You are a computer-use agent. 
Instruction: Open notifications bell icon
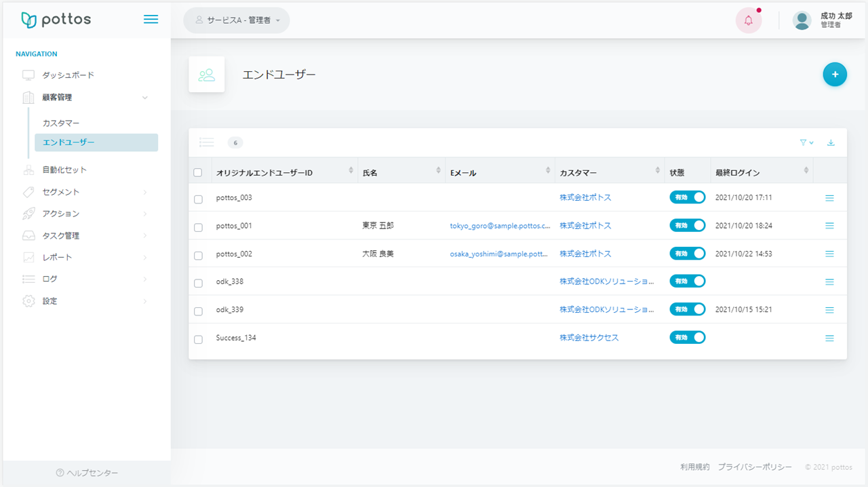(x=749, y=20)
